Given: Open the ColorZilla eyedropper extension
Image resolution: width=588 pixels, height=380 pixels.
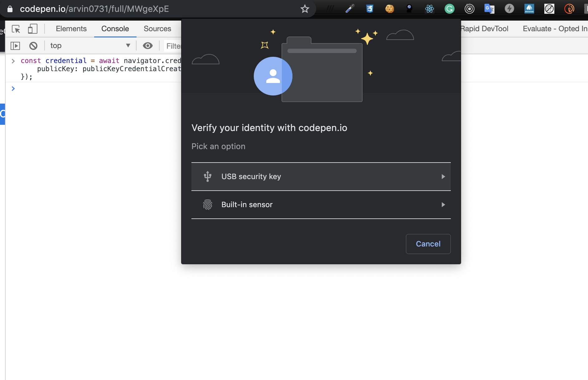Looking at the screenshot, I should tap(350, 9).
